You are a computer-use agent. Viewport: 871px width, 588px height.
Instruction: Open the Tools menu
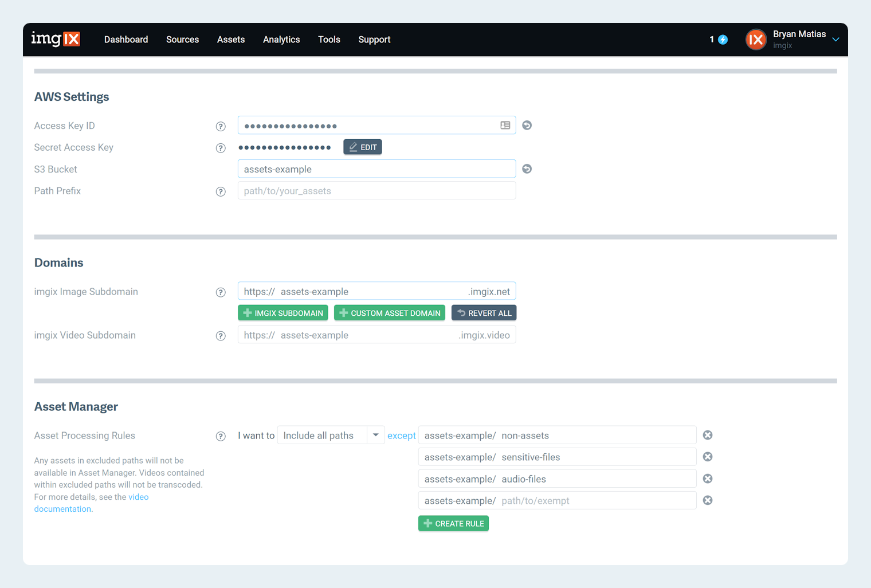pos(329,40)
